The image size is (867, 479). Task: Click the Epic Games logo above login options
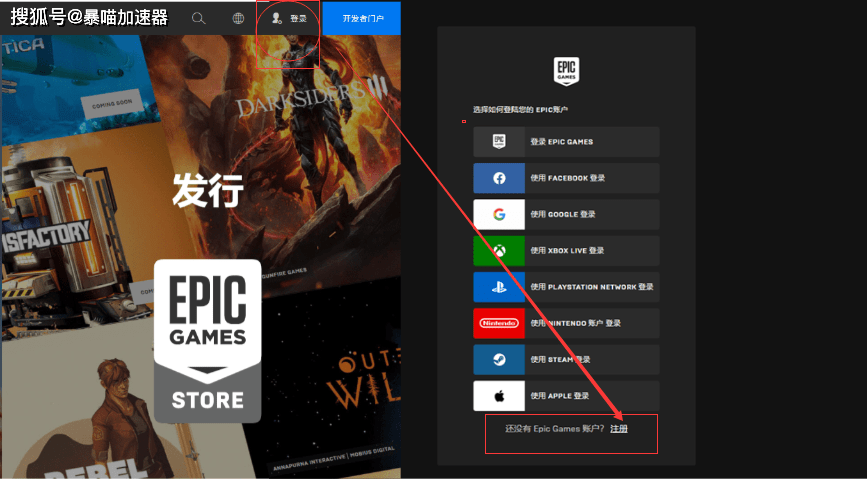(x=566, y=71)
